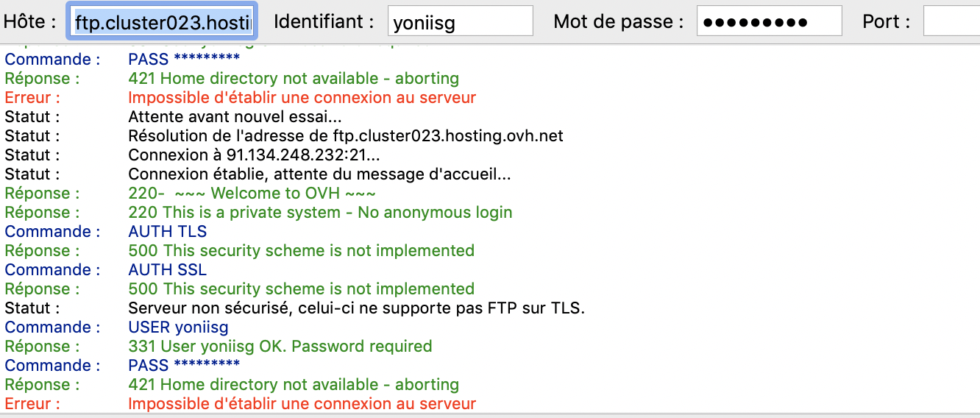Select the "No anonymous login" response line

tap(320, 213)
